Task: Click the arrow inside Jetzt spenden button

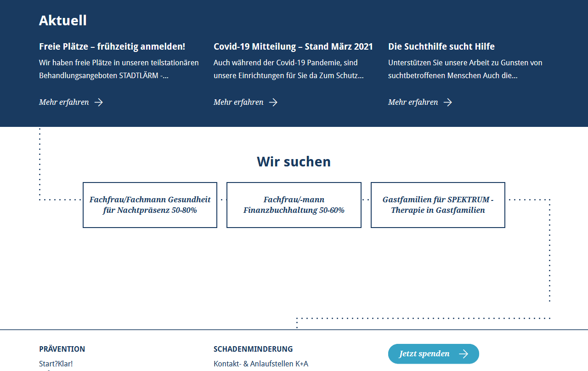Action: tap(464, 354)
